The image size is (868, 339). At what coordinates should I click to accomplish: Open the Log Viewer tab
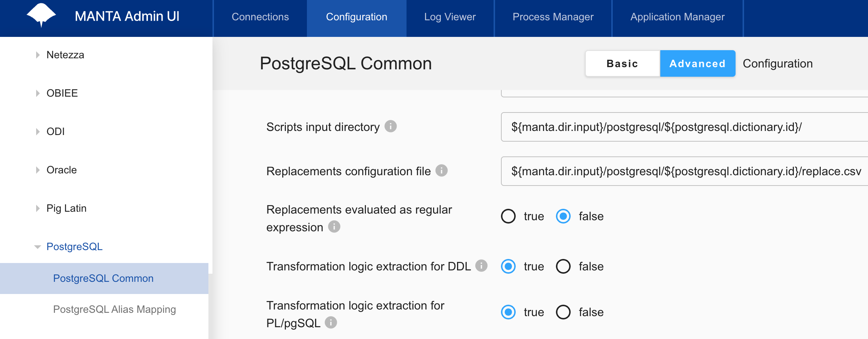(450, 17)
